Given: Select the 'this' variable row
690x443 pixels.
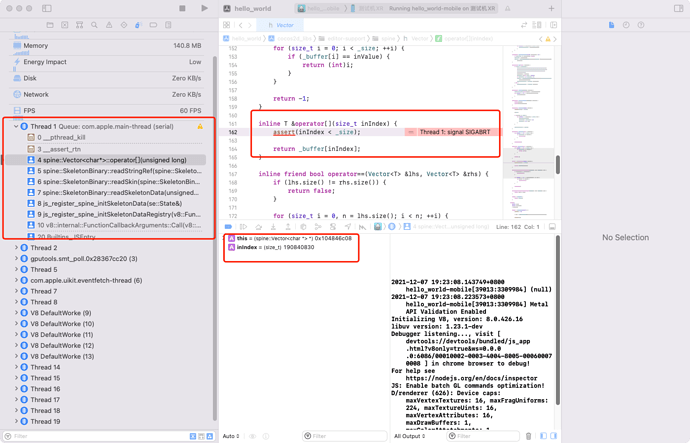Looking at the screenshot, I should coord(290,238).
